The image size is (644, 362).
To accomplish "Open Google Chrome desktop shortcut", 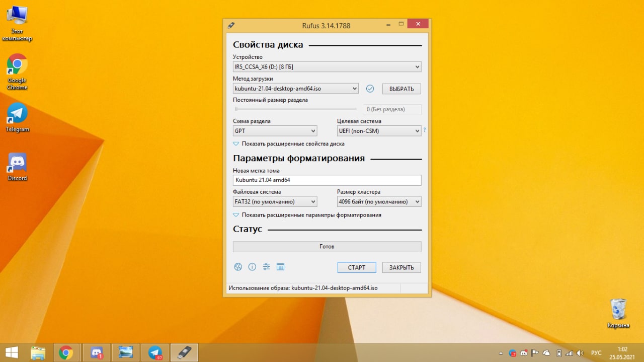I will 17,72.
